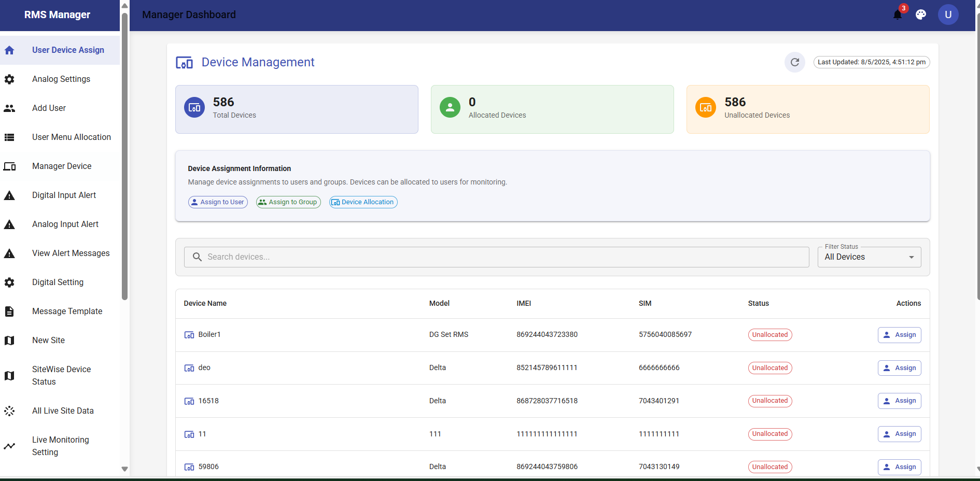Open Digital Input Alert page
Screen dimensions: 980x481
[x=60, y=195]
